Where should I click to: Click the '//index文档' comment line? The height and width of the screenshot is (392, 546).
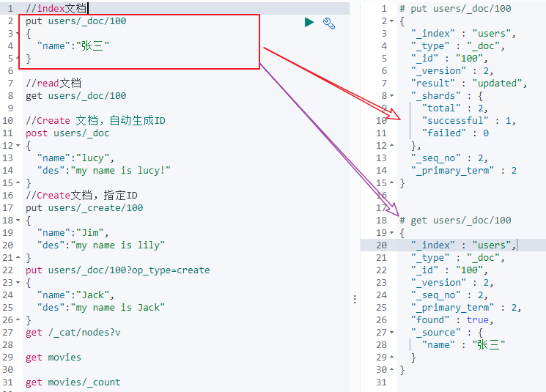pos(56,8)
